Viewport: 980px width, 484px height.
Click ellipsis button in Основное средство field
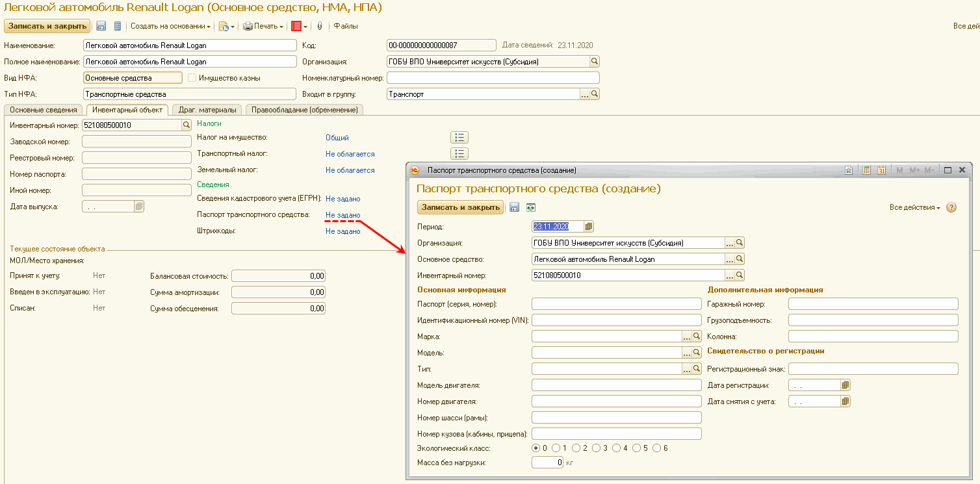pyautogui.click(x=730, y=259)
